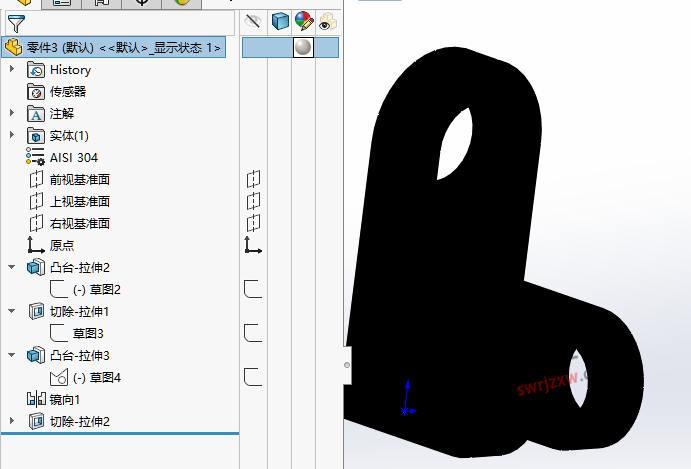691x469 pixels.
Task: Toggle 草图2 visibility in display pane
Action: (254, 289)
